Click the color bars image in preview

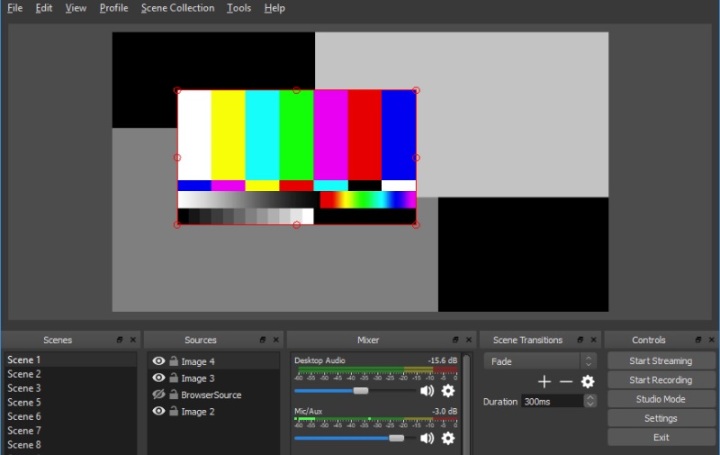click(x=297, y=157)
